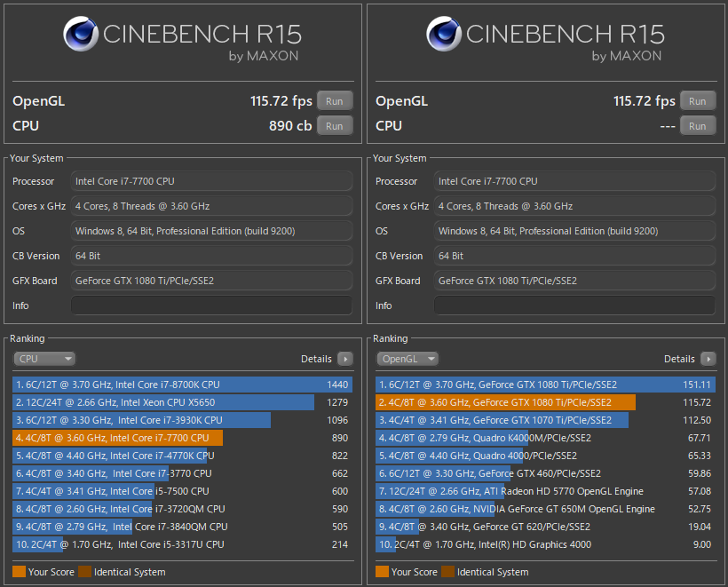The width and height of the screenshot is (728, 587).
Task: Click Your Score orange swatch in right legend
Action: (x=382, y=572)
